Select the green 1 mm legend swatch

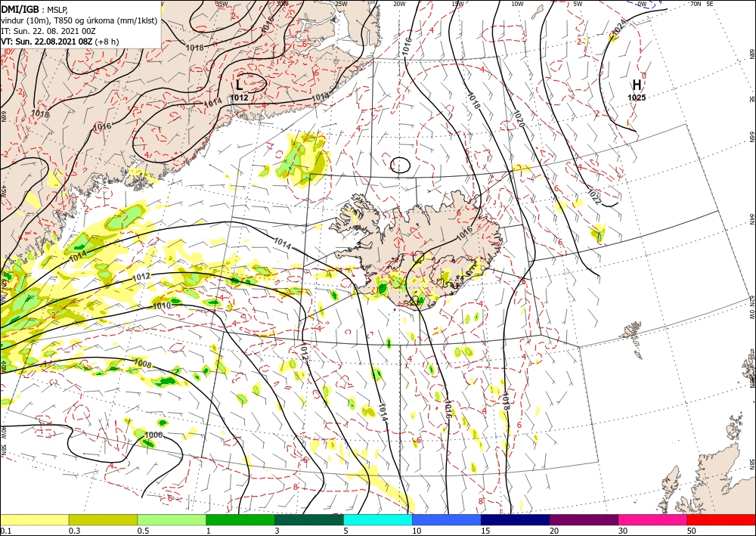click(240, 519)
